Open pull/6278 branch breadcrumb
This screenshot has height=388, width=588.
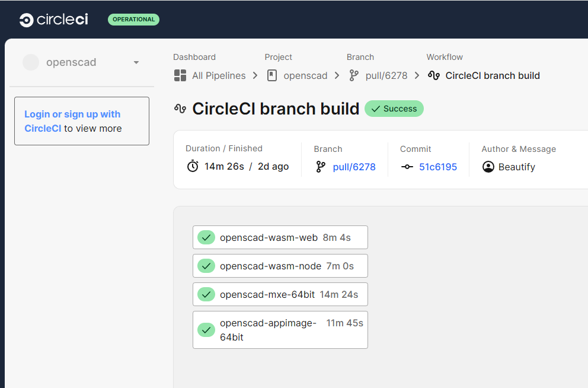[x=385, y=75]
